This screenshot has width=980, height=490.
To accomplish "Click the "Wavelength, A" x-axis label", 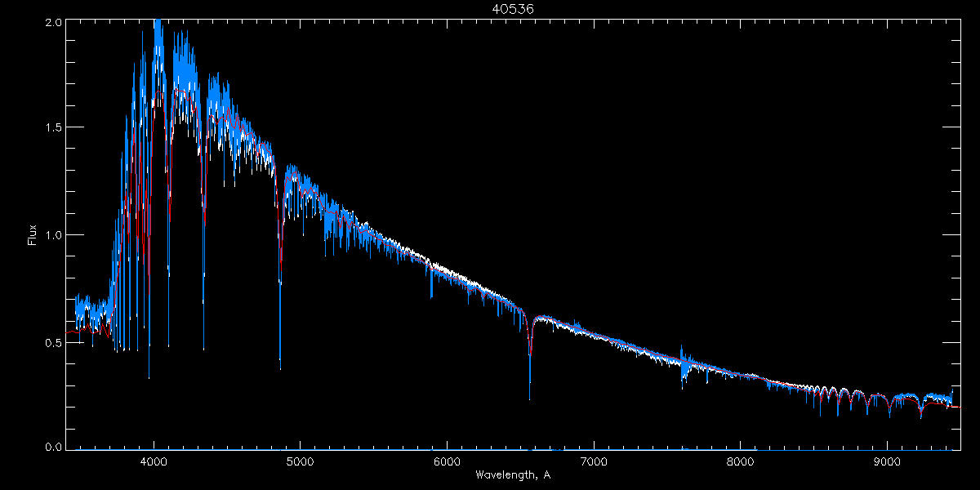I will tap(512, 474).
